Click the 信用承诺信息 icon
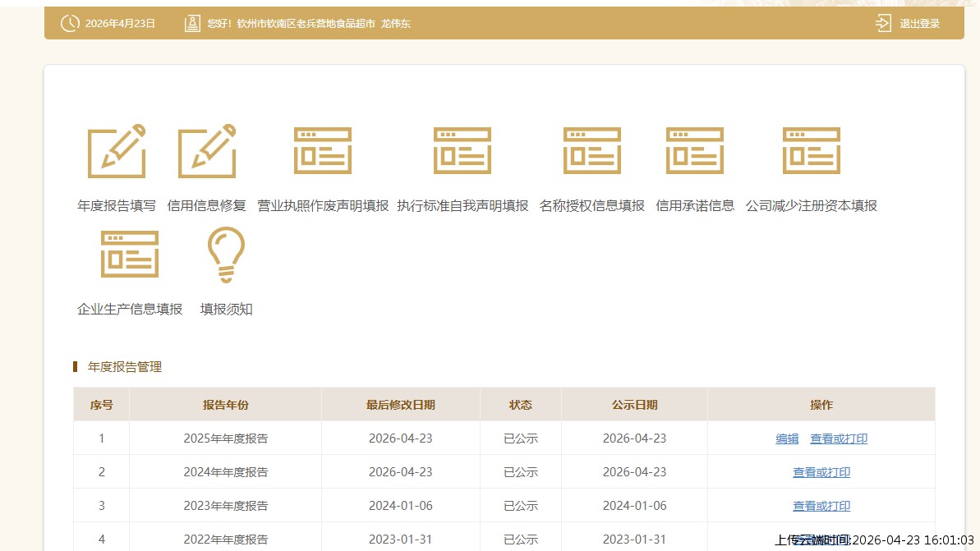Screen dimensions: 980x551 click(x=695, y=151)
